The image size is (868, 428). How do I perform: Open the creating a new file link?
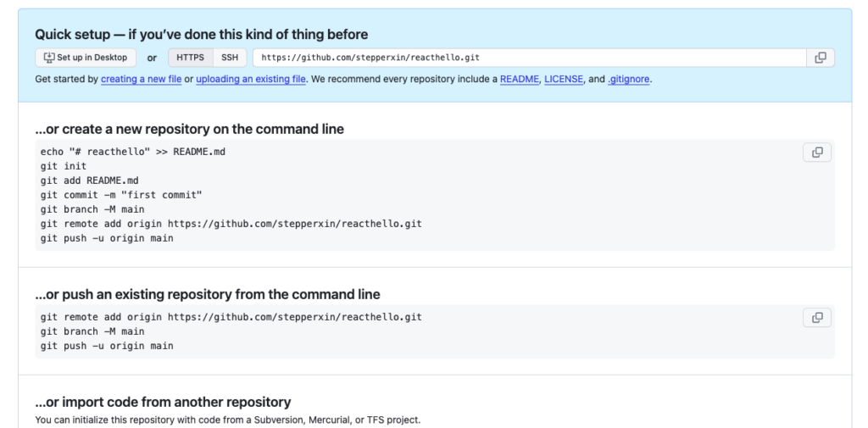click(142, 79)
